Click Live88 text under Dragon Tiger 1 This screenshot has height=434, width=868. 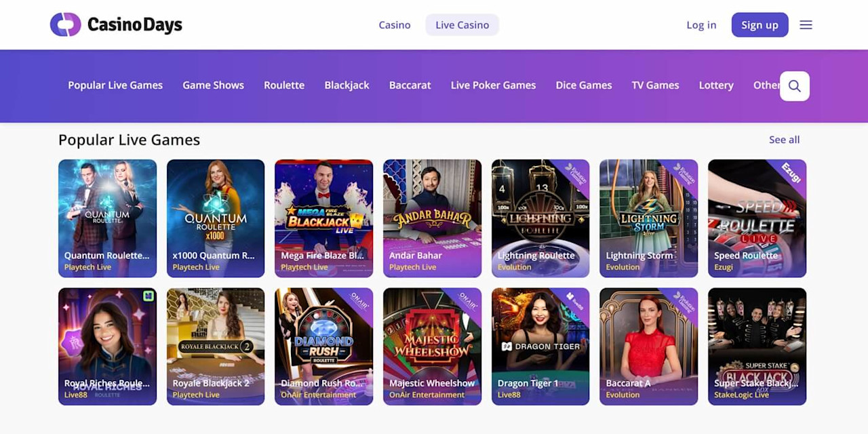pos(509,395)
